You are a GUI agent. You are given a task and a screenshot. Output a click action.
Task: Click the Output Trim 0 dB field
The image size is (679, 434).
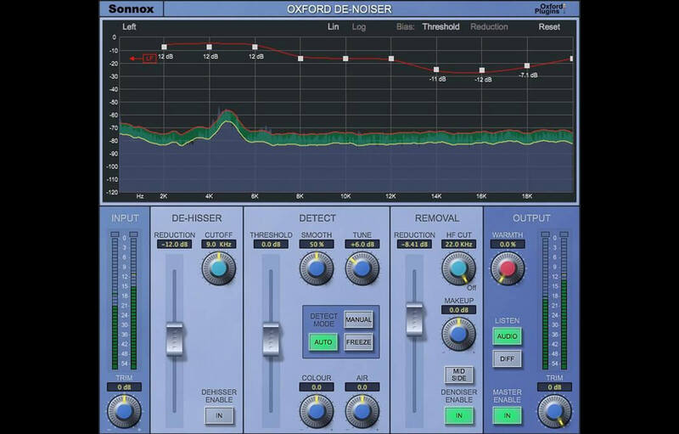(555, 387)
